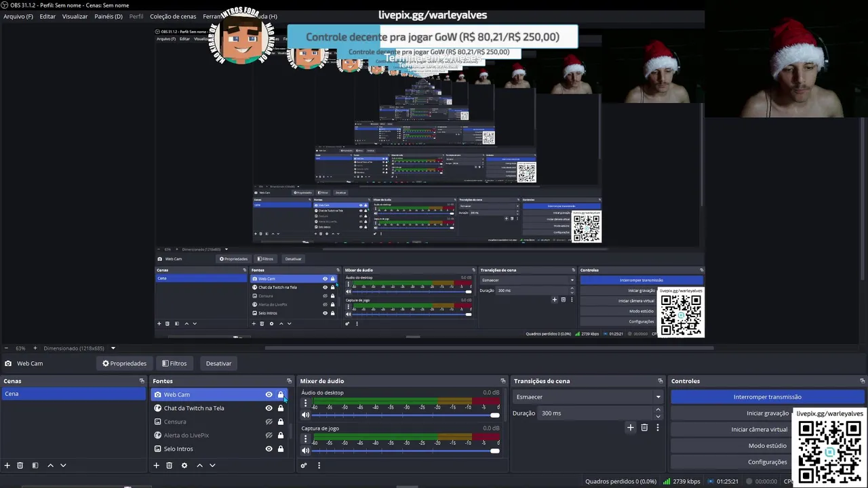Show the Alerta do LivePix source
868x488 pixels.
[x=269, y=435]
